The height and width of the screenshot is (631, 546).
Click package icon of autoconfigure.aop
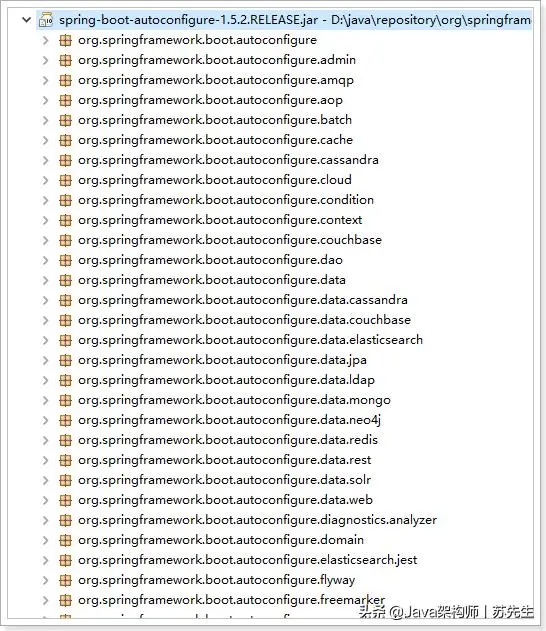point(65,100)
